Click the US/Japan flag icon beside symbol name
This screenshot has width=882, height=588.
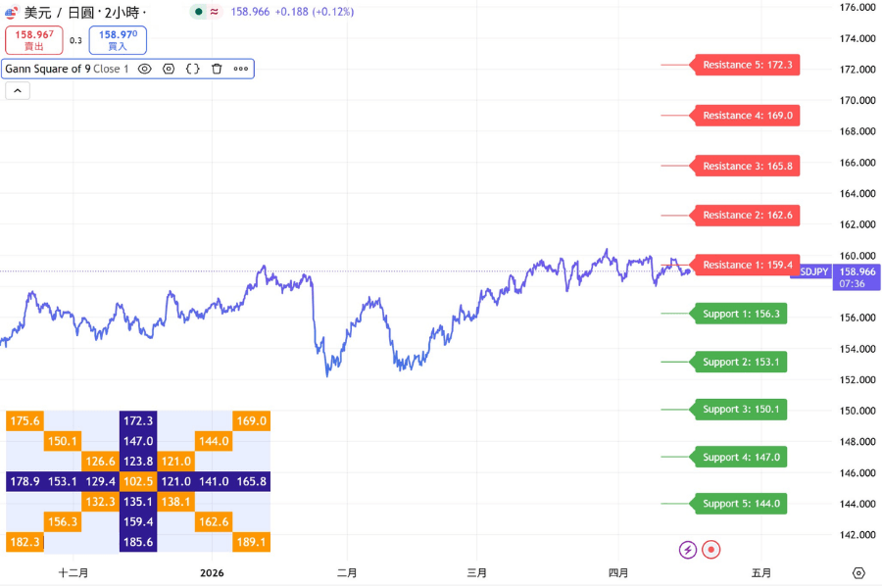(13, 11)
